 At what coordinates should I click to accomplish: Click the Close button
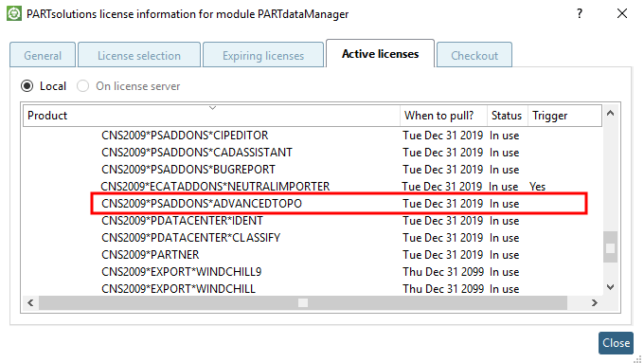[x=616, y=343]
